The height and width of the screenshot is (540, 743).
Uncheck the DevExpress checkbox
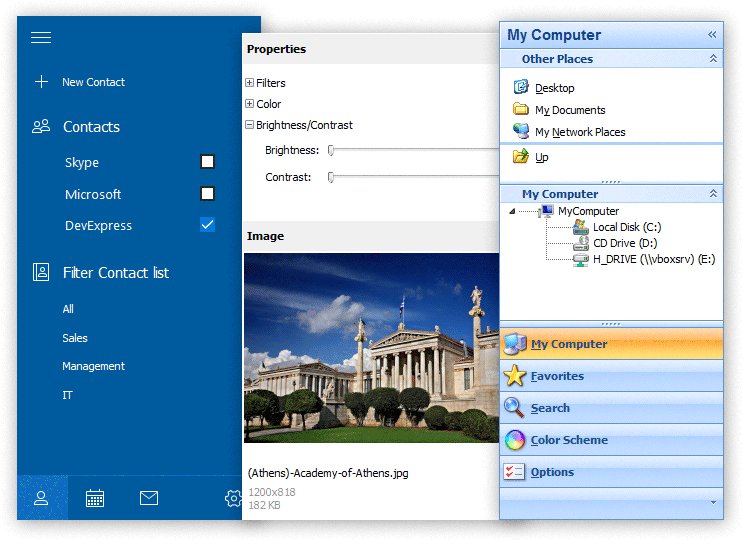(207, 225)
